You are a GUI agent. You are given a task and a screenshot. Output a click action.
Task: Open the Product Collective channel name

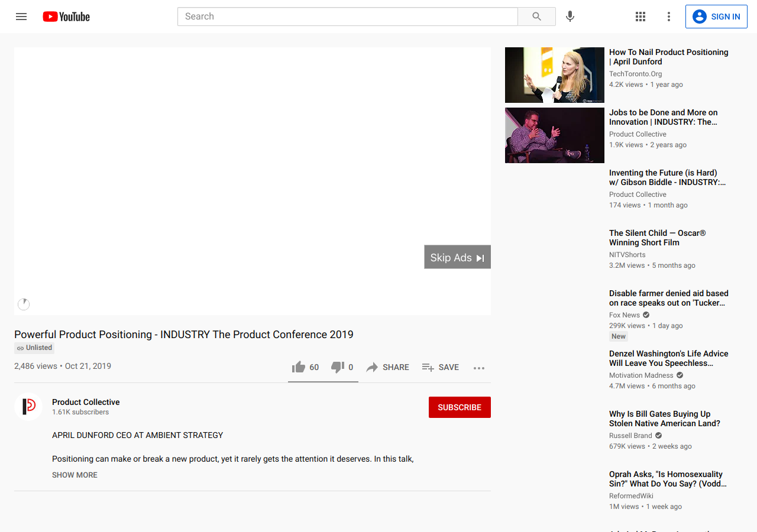coord(86,402)
